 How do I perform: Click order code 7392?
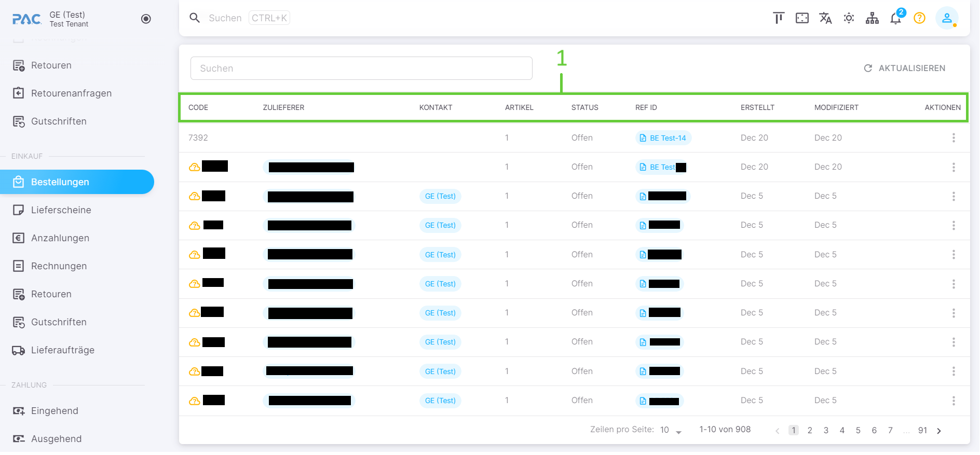(x=198, y=137)
